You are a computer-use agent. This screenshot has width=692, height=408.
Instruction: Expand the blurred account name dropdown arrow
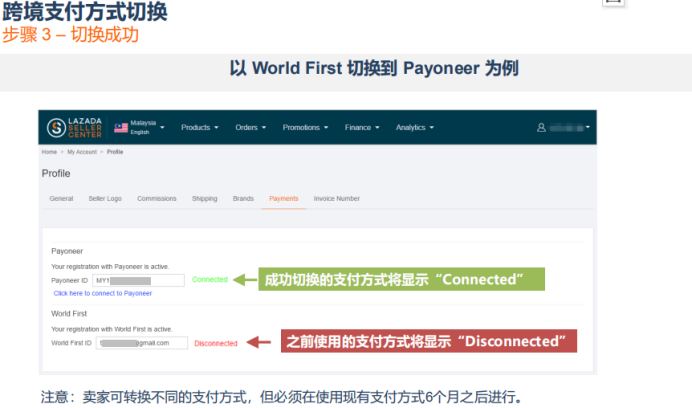pos(587,127)
